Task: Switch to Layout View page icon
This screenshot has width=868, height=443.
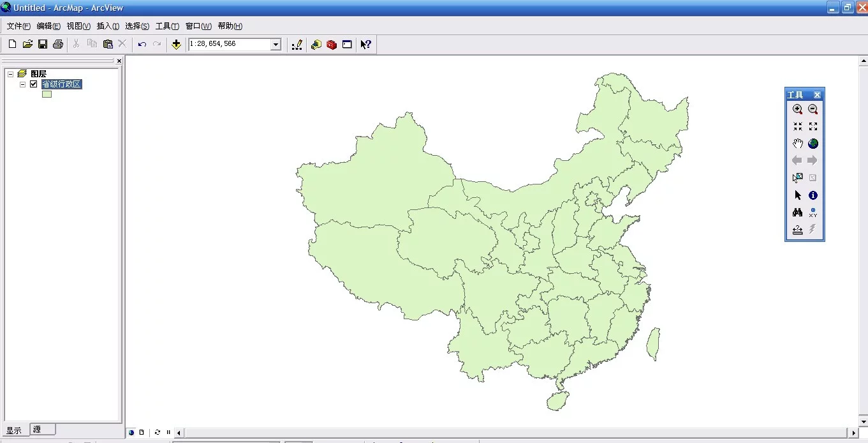Action: coord(142,432)
